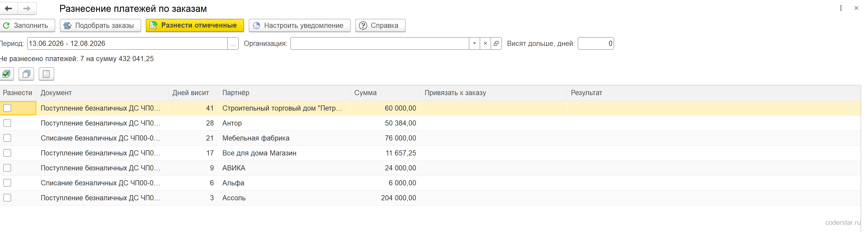Clear the Организация field with X
The height and width of the screenshot is (232, 868).
tap(485, 44)
